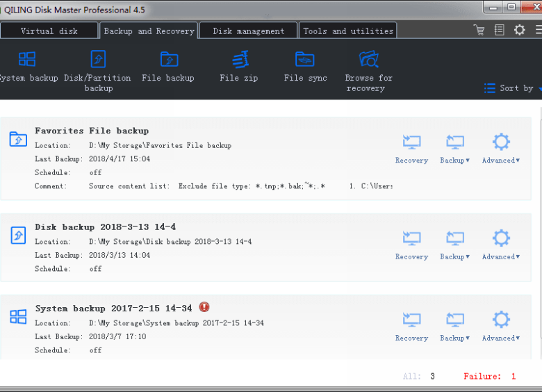Click the shopping cart icon
542x392 pixels.
point(479,30)
